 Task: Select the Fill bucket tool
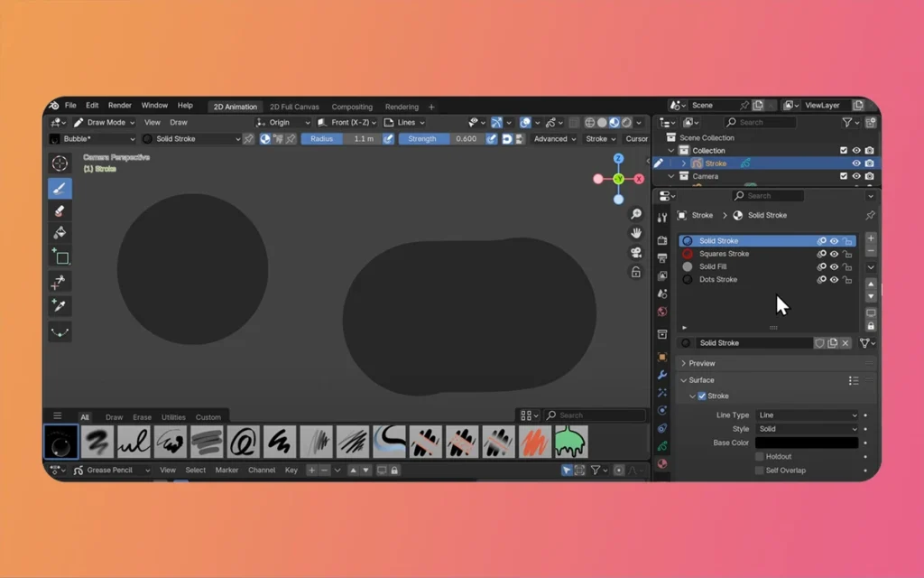coord(60,233)
